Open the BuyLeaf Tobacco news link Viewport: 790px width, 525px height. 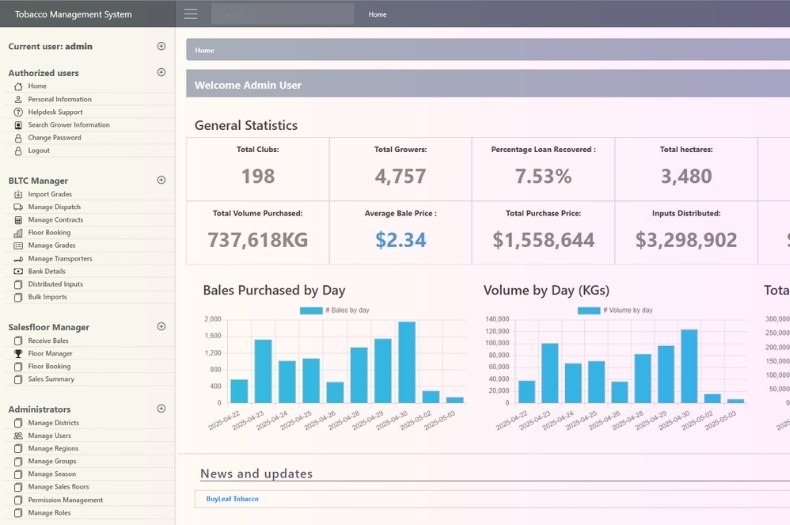pos(232,499)
